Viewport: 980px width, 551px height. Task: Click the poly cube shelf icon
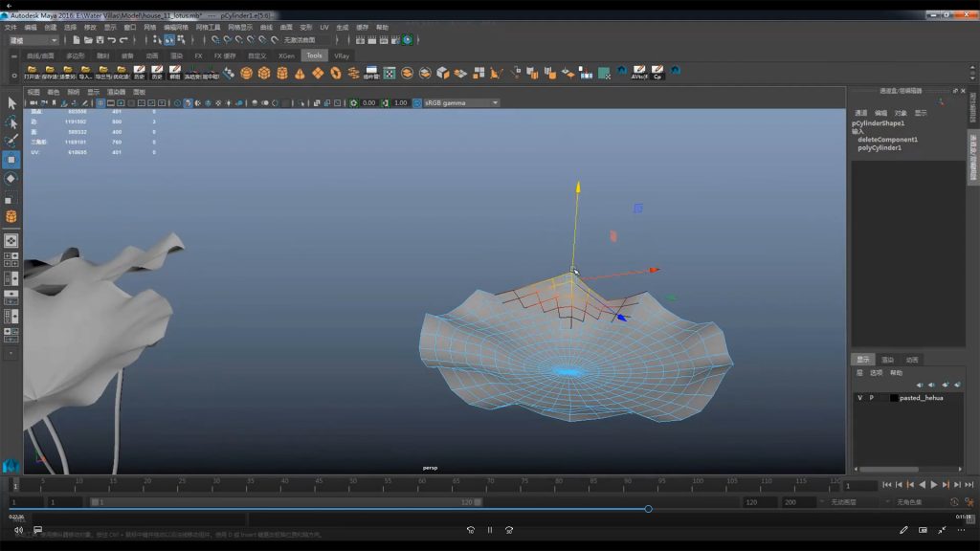(265, 73)
